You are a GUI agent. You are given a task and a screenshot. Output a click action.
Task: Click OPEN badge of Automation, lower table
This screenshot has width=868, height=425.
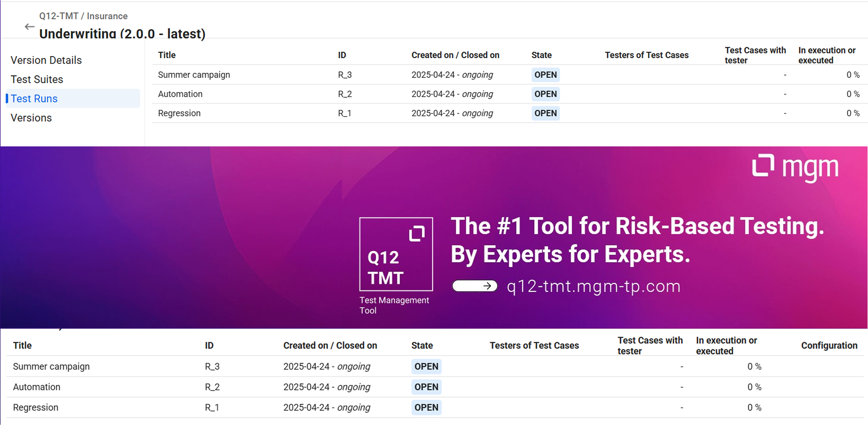[426, 387]
